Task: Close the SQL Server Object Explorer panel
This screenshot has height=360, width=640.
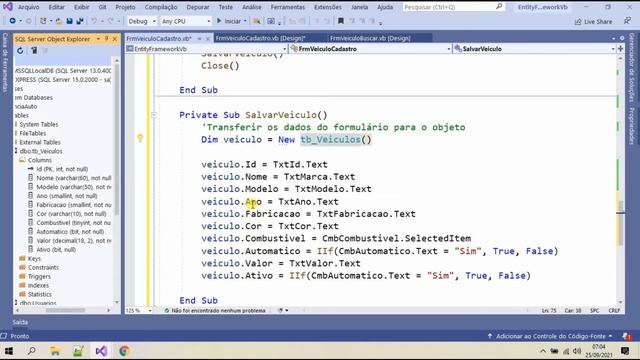Action: [x=115, y=39]
